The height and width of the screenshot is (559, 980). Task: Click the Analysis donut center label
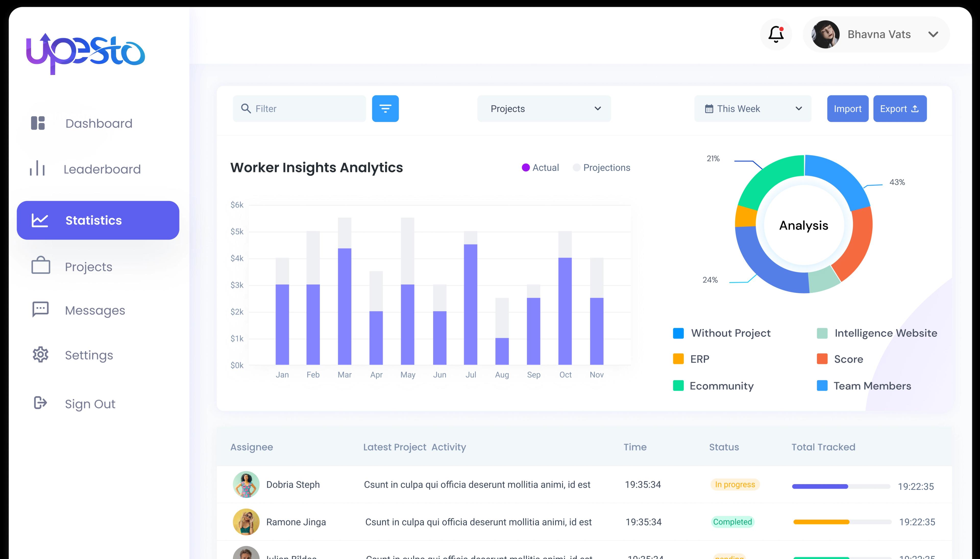(x=804, y=225)
